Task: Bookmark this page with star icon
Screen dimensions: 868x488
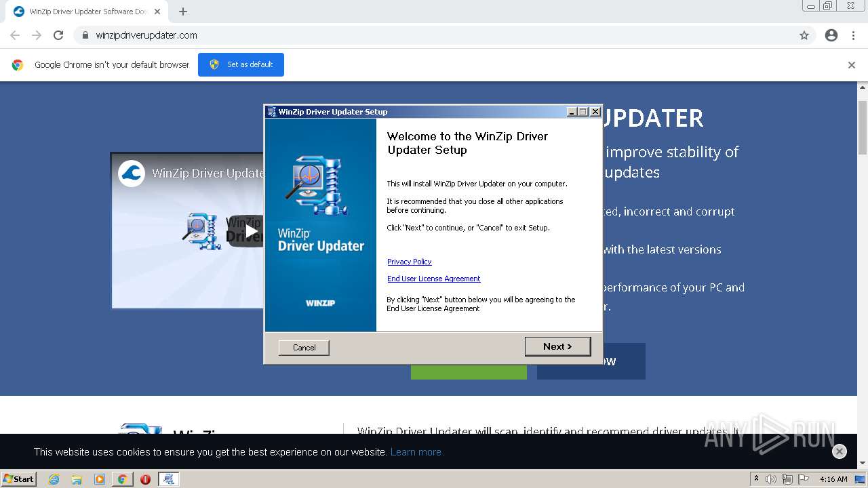Action: [x=804, y=35]
